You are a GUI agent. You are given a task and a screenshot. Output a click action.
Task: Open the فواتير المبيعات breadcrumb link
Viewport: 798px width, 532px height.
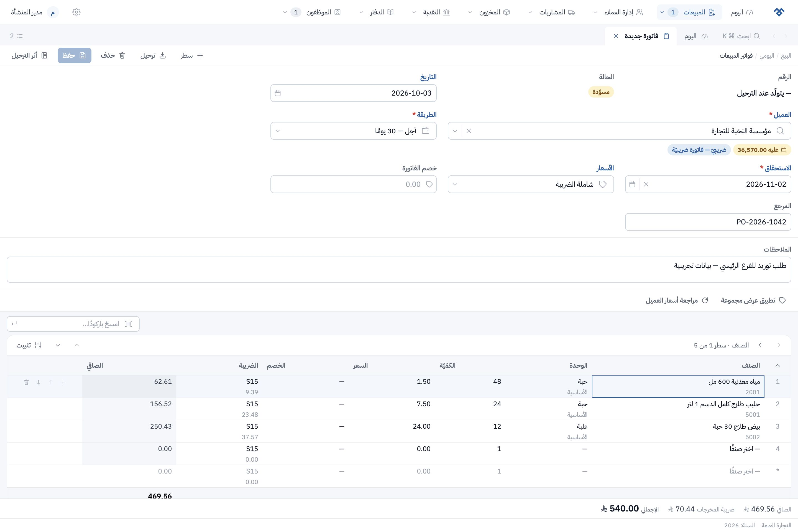(736, 55)
